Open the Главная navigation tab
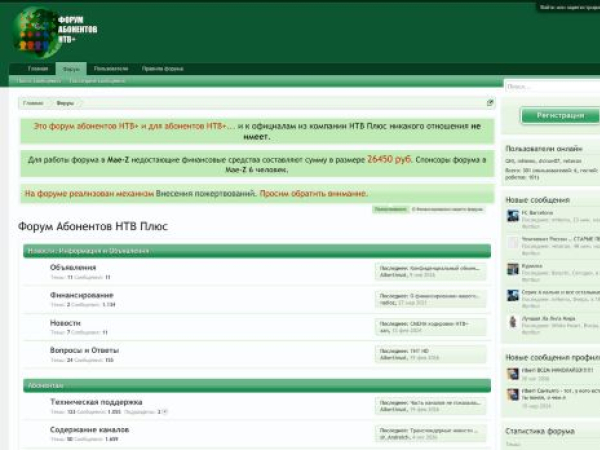This screenshot has width=600, height=450. tap(38, 68)
